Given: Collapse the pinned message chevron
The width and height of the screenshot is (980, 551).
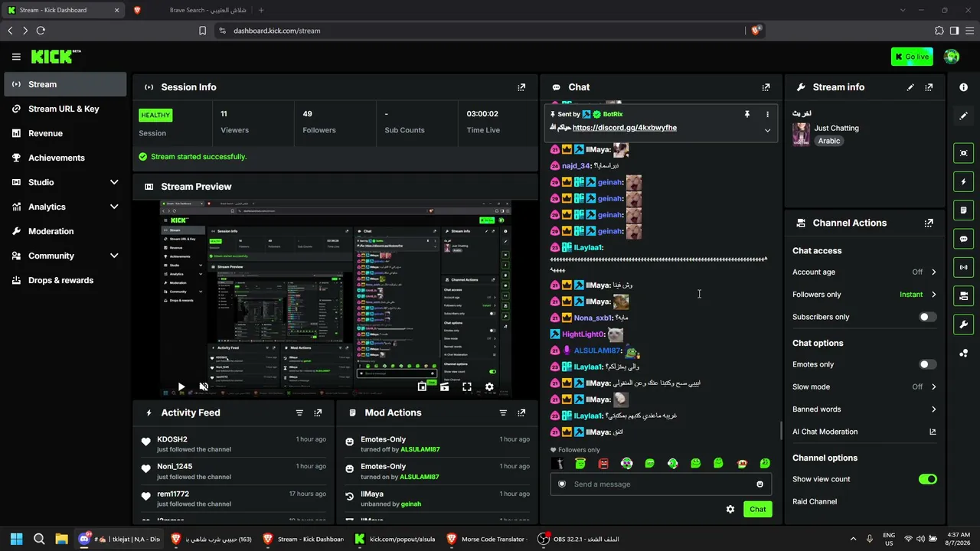Looking at the screenshot, I should click(x=767, y=130).
